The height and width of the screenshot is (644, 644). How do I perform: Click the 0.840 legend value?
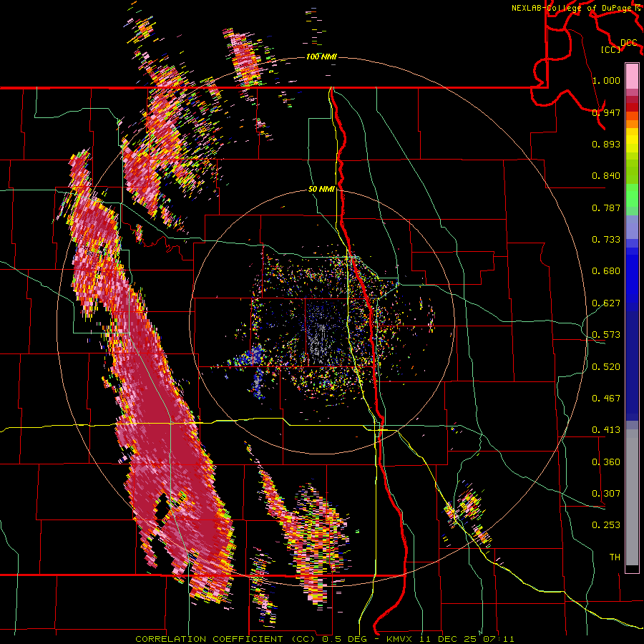(606, 176)
